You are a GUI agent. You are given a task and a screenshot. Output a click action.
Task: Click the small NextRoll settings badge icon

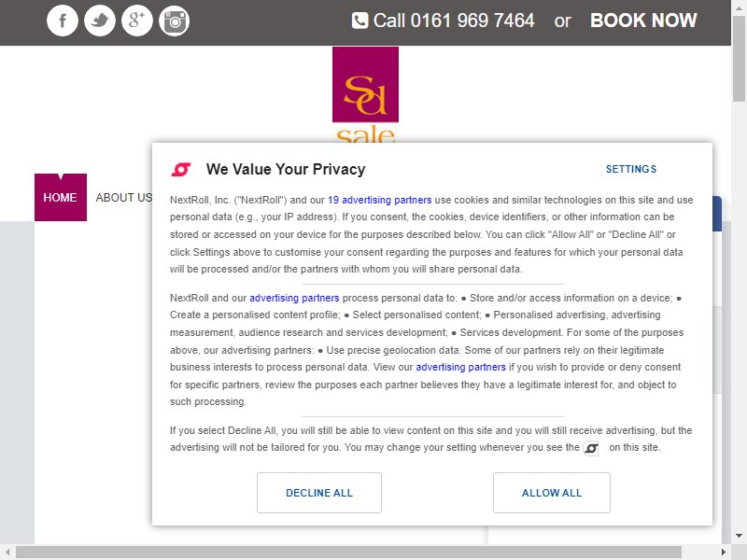coord(591,448)
